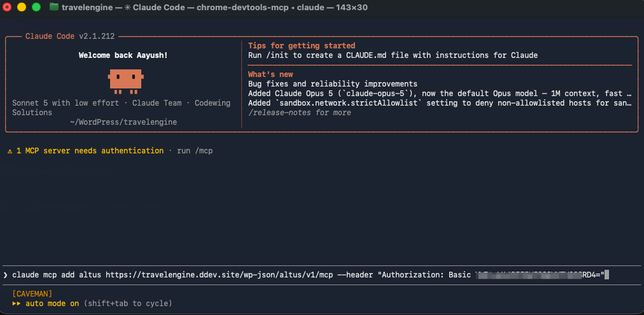Click the ~/WordPress/travelengine path
Viewport: 644px width, 315px height.
click(123, 122)
